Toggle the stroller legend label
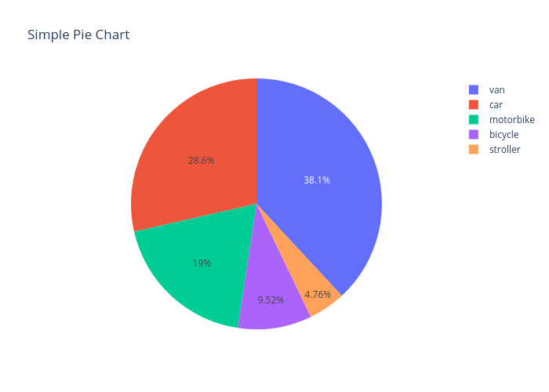 (x=504, y=149)
